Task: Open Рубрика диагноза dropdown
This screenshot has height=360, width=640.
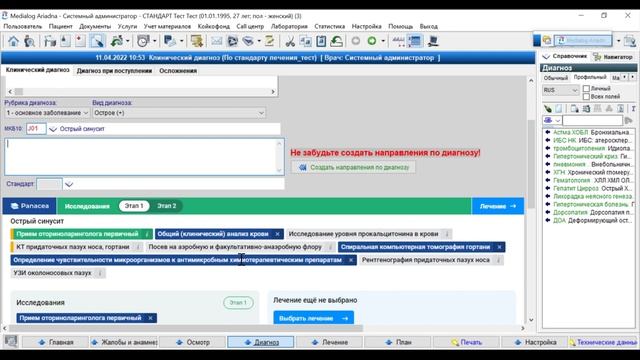Action: (47, 113)
